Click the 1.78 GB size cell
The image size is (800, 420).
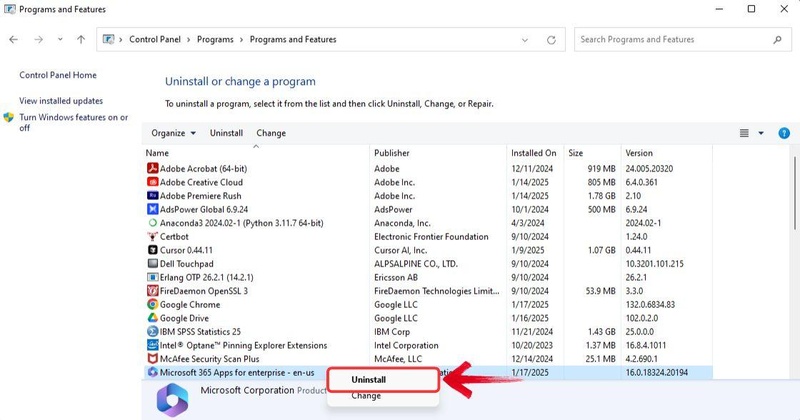coord(601,195)
